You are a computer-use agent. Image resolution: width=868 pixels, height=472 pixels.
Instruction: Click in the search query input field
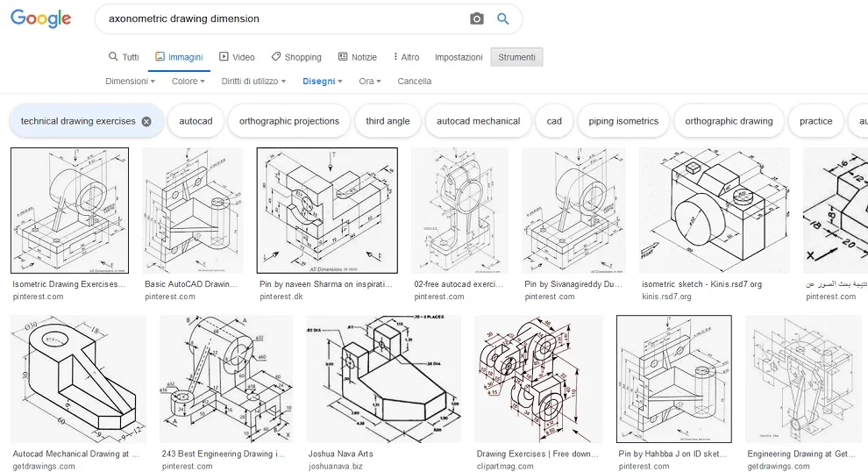pos(282,18)
